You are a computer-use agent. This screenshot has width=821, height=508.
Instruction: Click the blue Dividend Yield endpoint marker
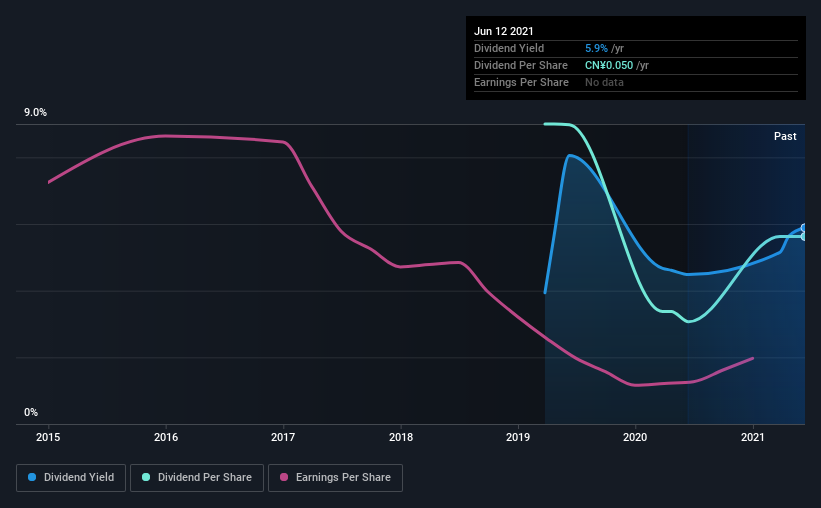804,228
